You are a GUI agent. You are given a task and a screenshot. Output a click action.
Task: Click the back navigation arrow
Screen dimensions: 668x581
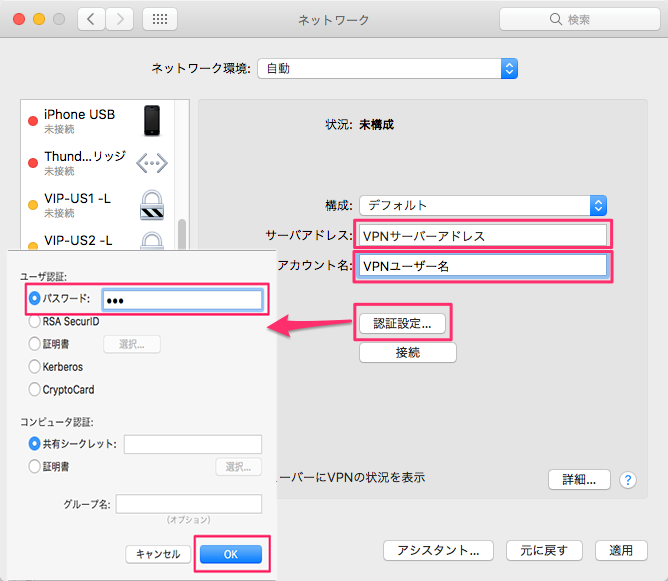coord(91,19)
